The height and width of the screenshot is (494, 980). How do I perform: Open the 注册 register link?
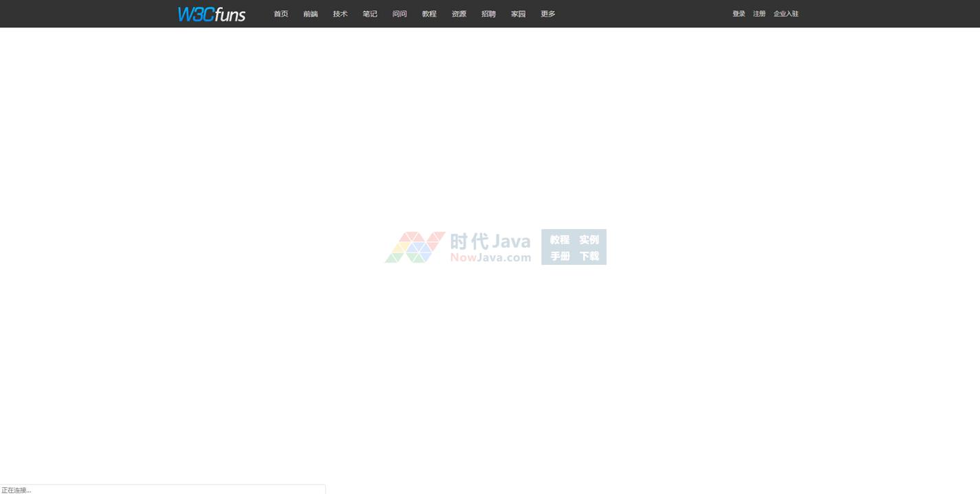(x=759, y=14)
